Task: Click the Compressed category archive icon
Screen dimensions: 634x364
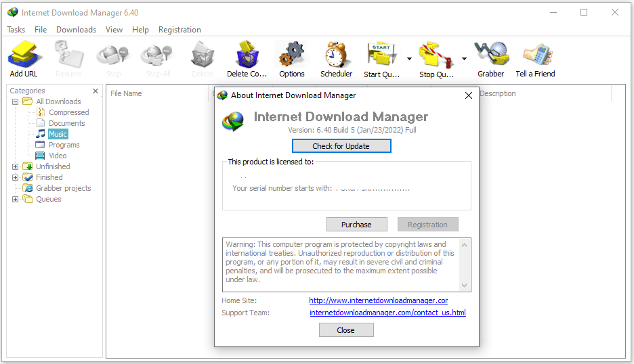Action: pyautogui.click(x=41, y=112)
